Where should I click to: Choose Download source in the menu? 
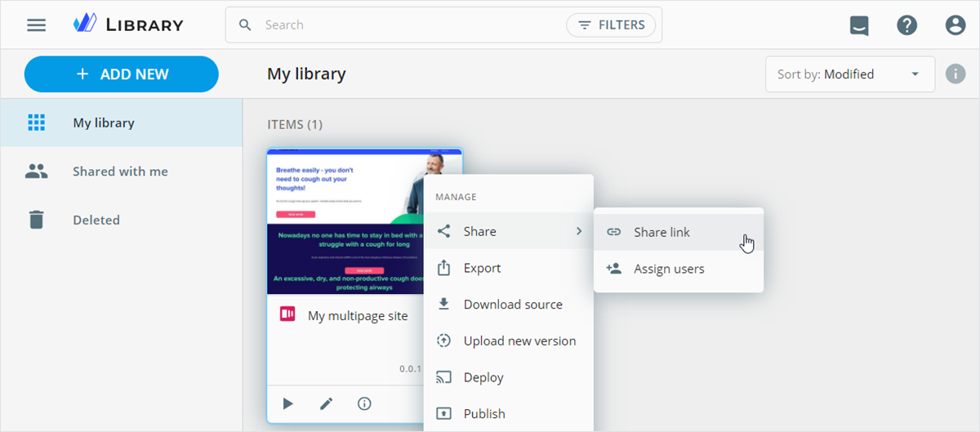[513, 305]
